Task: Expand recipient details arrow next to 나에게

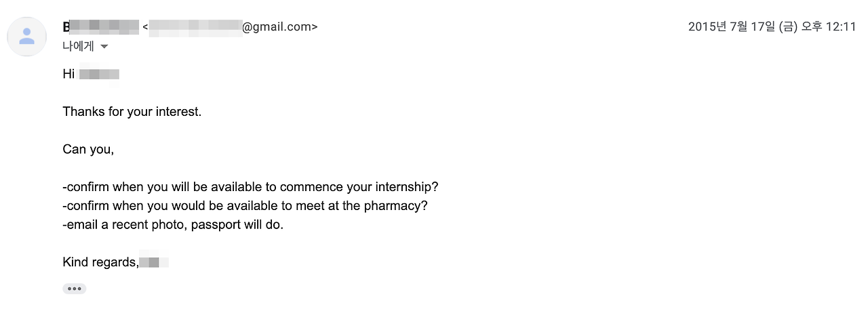Action: coord(104,47)
